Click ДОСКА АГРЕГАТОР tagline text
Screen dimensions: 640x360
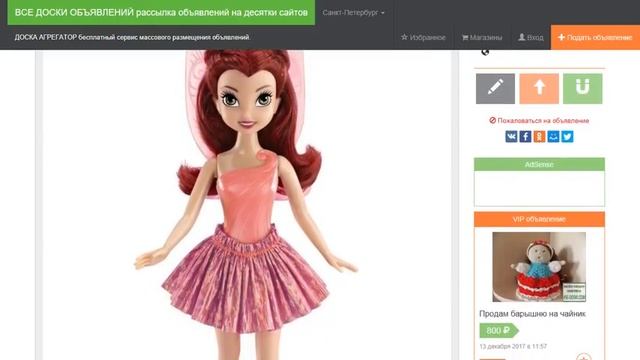[x=132, y=37]
